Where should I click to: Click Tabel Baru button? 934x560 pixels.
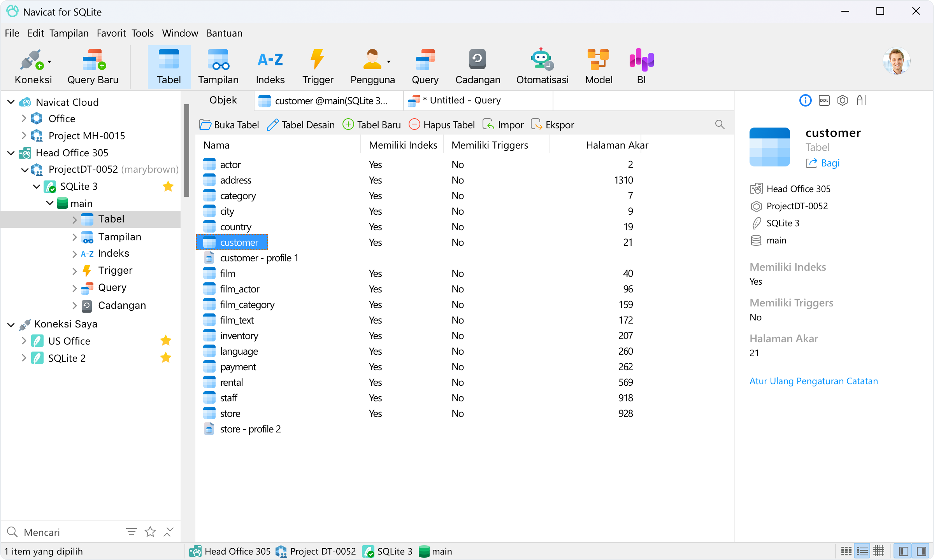[372, 125]
